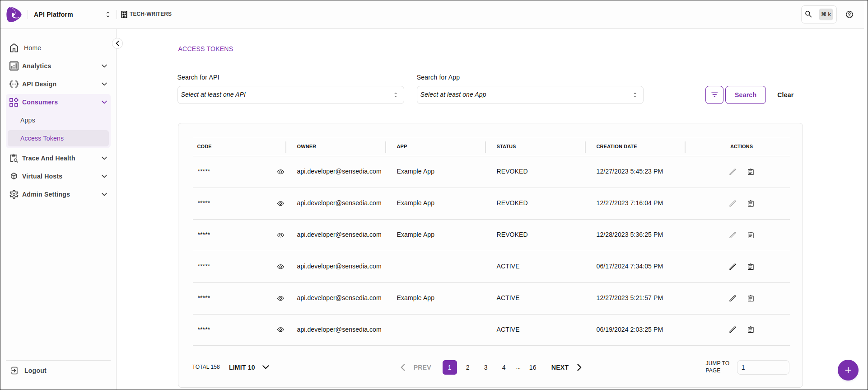Expand the Analytics menu chevron
This screenshot has height=390, width=868.
[104, 66]
